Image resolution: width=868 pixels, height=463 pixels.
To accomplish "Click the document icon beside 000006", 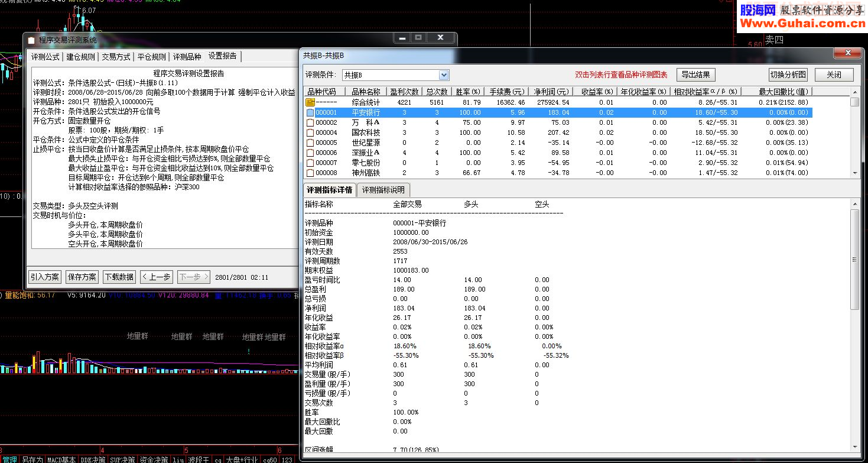I will coord(310,153).
